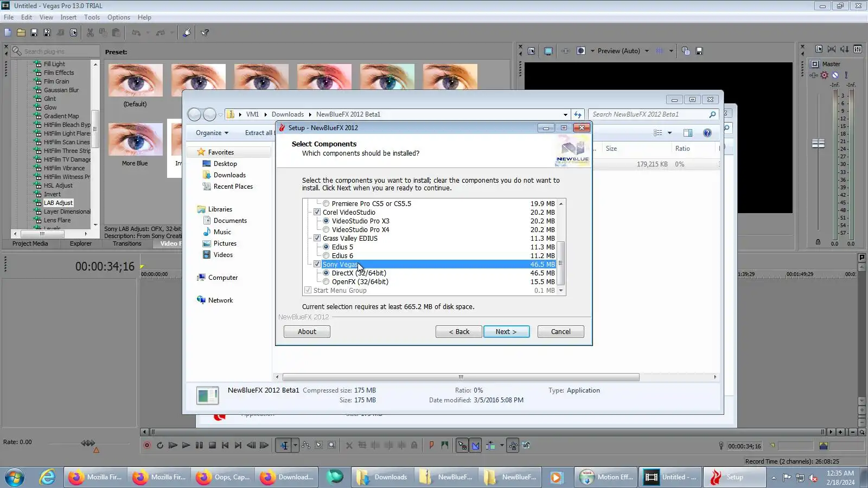Expand the Undo history dropdown arrow
Screen dimensions: 868x488
(x=146, y=33)
